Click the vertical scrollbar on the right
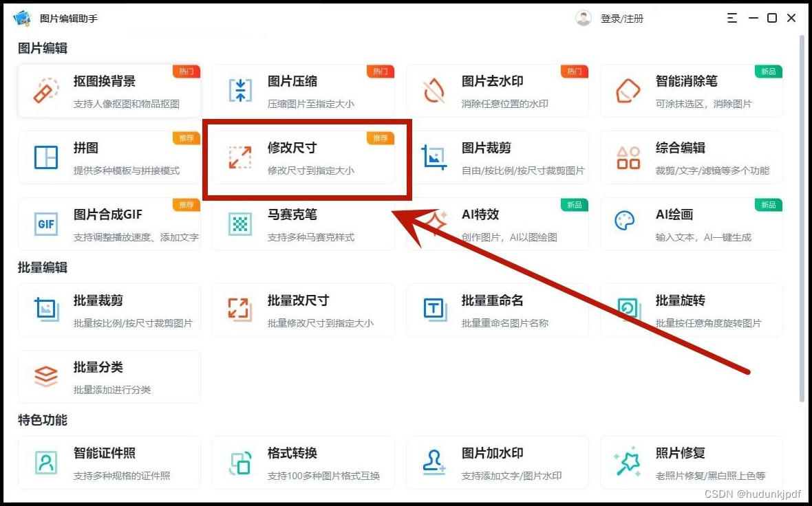 point(802,220)
